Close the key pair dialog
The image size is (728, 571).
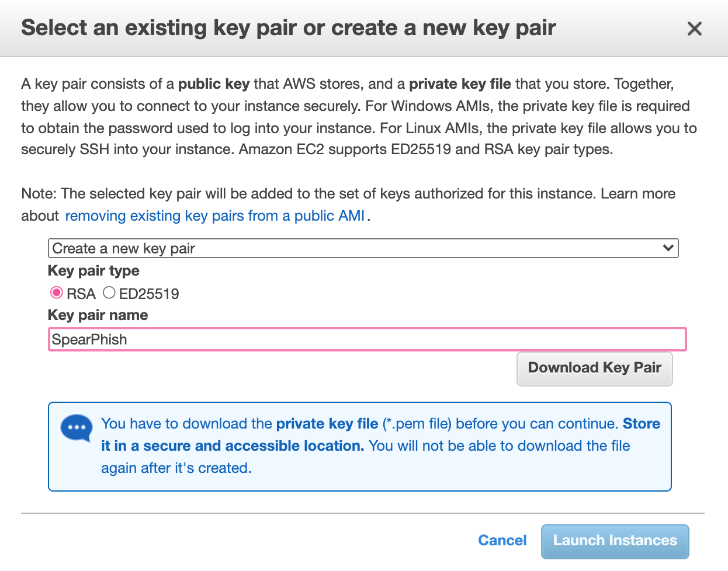click(x=694, y=29)
